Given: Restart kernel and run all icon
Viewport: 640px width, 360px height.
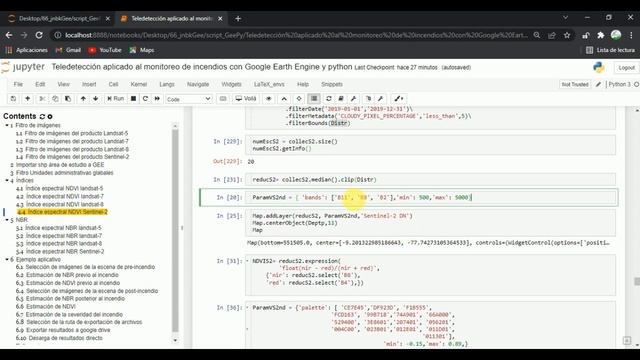Looking at the screenshot, I should click(x=157, y=99).
